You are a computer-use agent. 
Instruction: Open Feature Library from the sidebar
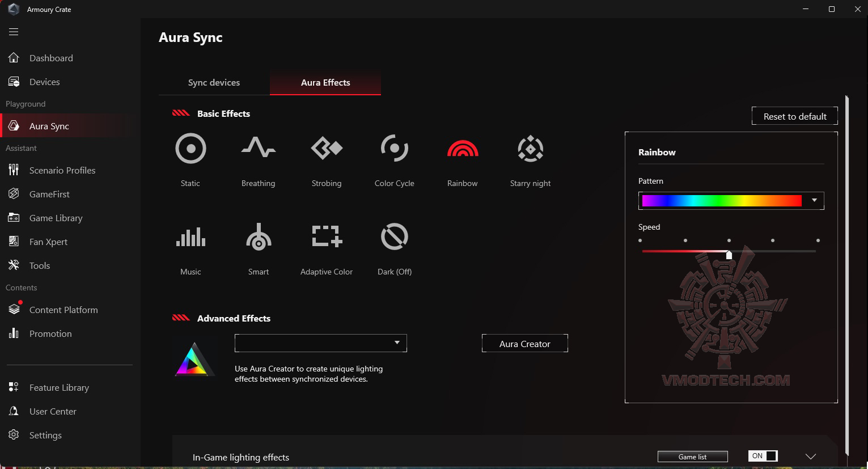click(x=59, y=387)
